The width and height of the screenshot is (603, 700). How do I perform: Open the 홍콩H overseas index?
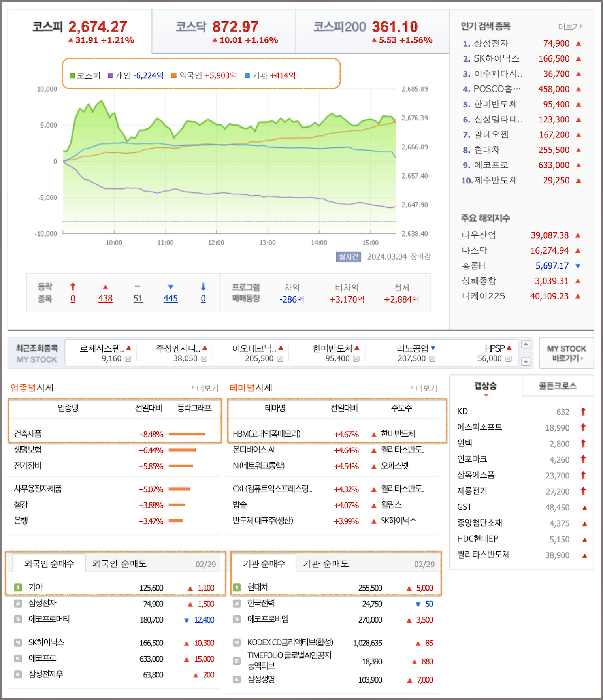[x=473, y=266]
